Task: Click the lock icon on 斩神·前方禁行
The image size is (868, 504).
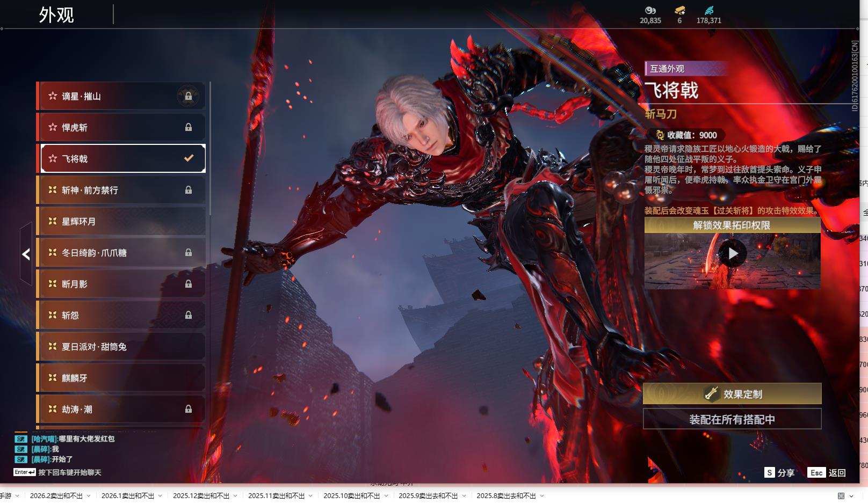Action: (189, 190)
